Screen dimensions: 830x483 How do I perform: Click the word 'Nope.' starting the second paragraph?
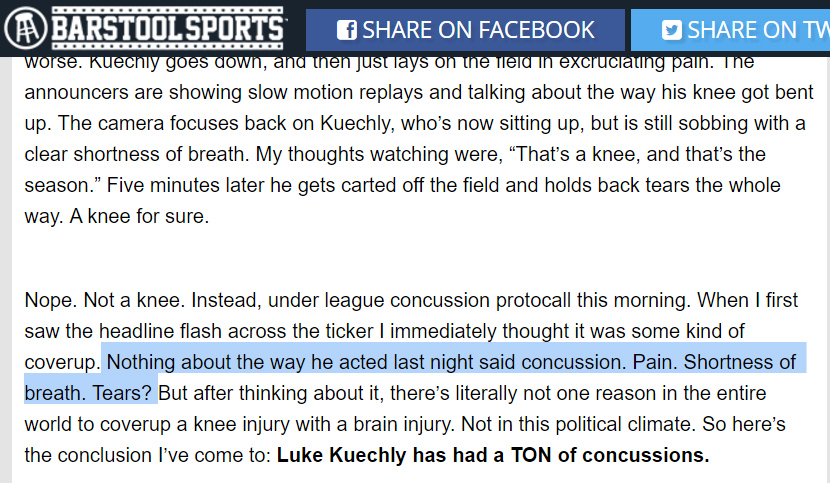click(x=51, y=300)
